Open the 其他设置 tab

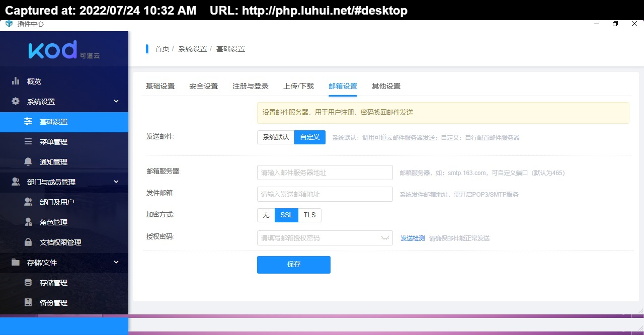(386, 86)
